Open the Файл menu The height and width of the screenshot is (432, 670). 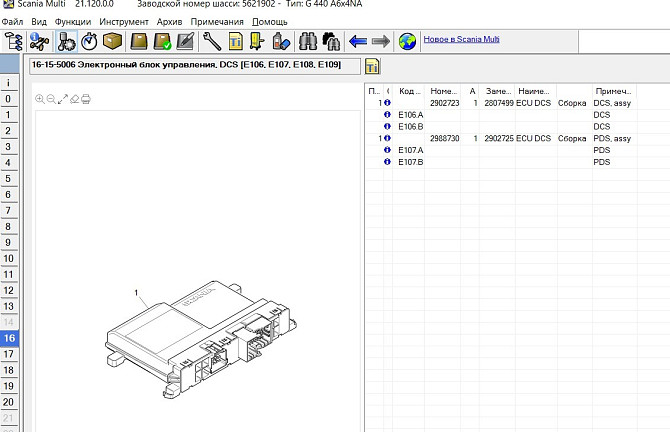[12, 21]
